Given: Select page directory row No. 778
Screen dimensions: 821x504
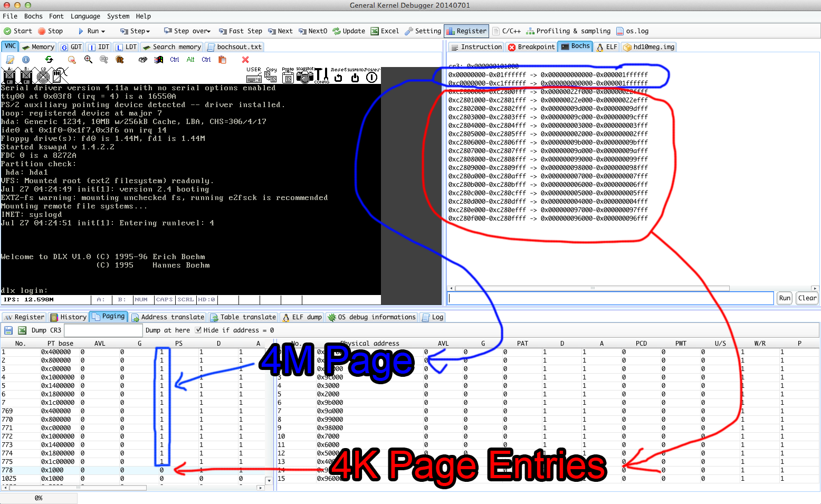Looking at the screenshot, I should click(132, 470).
